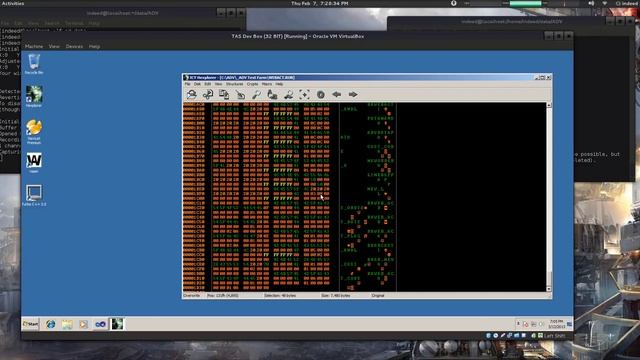Click the toolbar icon left of the crosshair icon
Viewport: 640px width, 360px height.
(x=289, y=95)
